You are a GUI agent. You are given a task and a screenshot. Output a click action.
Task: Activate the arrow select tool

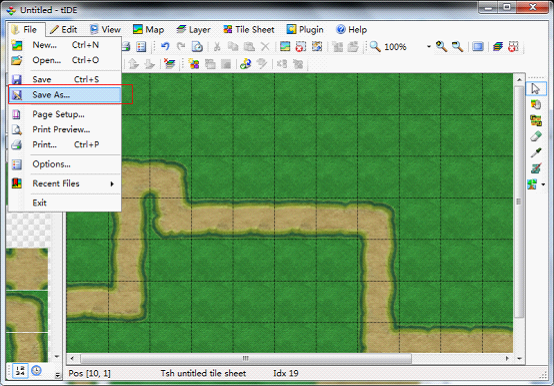536,88
